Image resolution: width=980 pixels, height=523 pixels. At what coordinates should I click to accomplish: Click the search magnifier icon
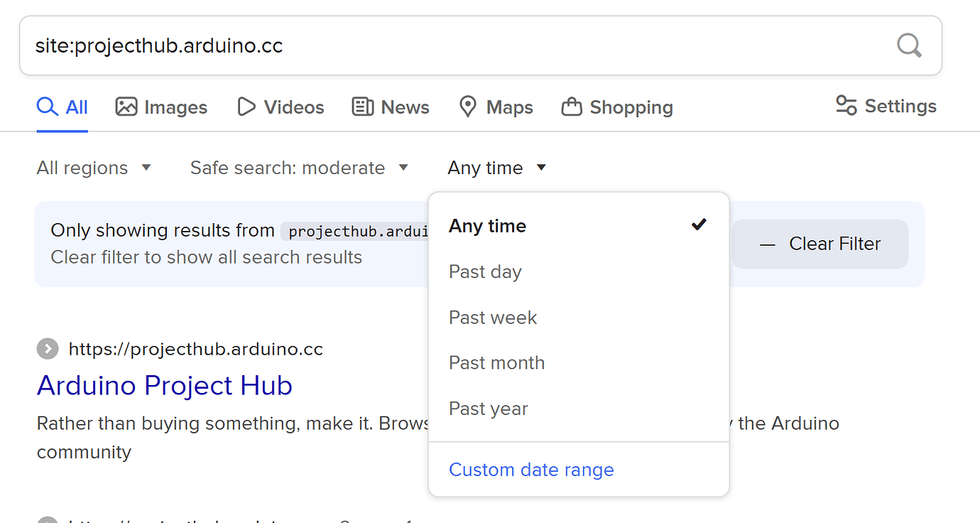point(909,45)
